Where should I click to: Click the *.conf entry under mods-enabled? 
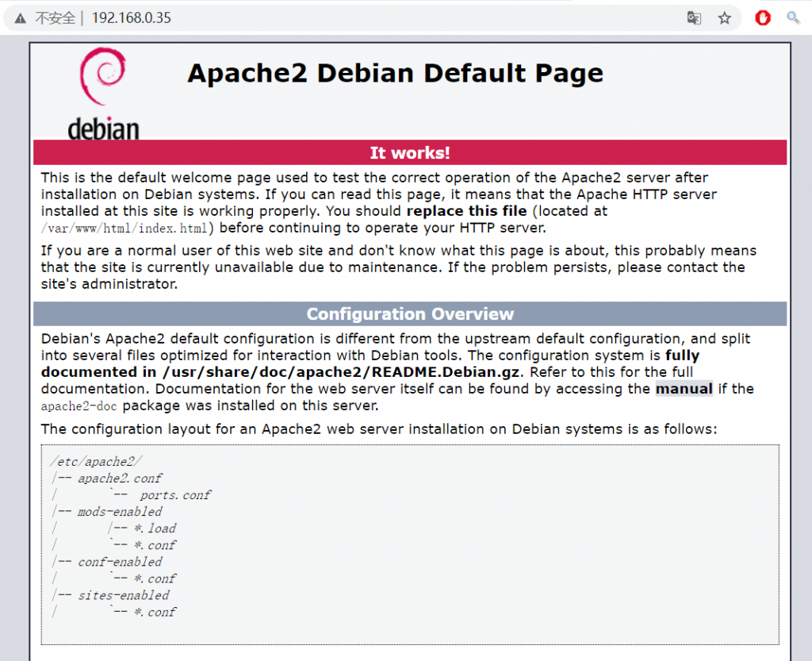[155, 545]
